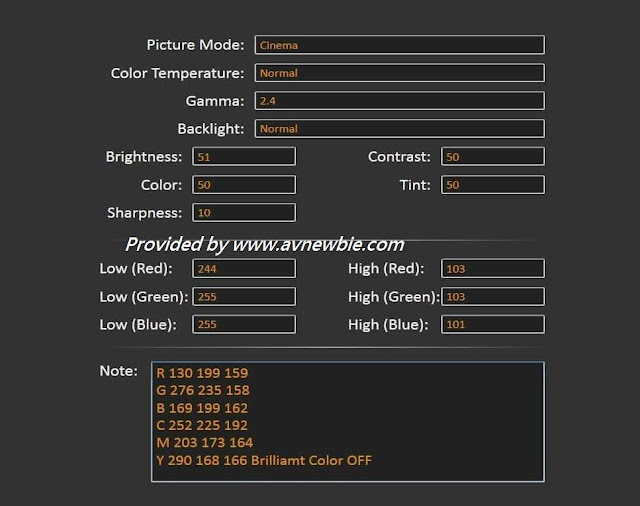Click the 'Brightness:' label

tap(144, 157)
